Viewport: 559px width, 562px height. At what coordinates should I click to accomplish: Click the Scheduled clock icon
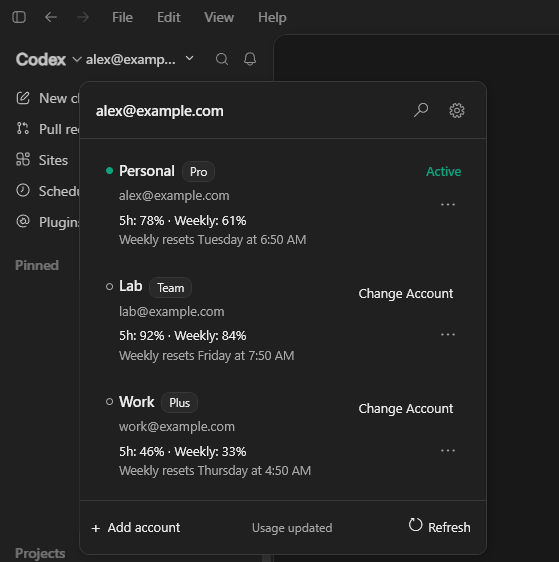point(23,190)
